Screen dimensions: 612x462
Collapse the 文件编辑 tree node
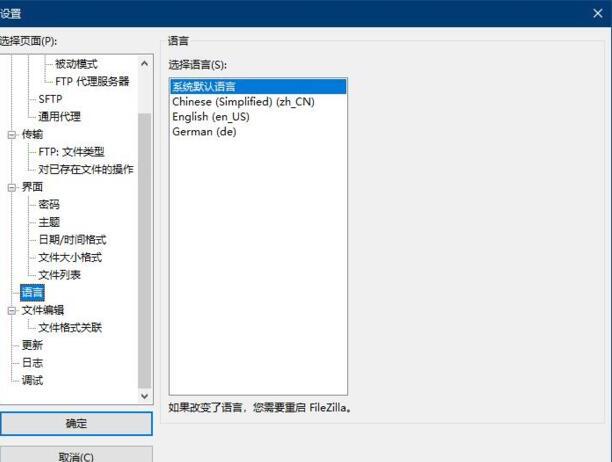(12, 310)
